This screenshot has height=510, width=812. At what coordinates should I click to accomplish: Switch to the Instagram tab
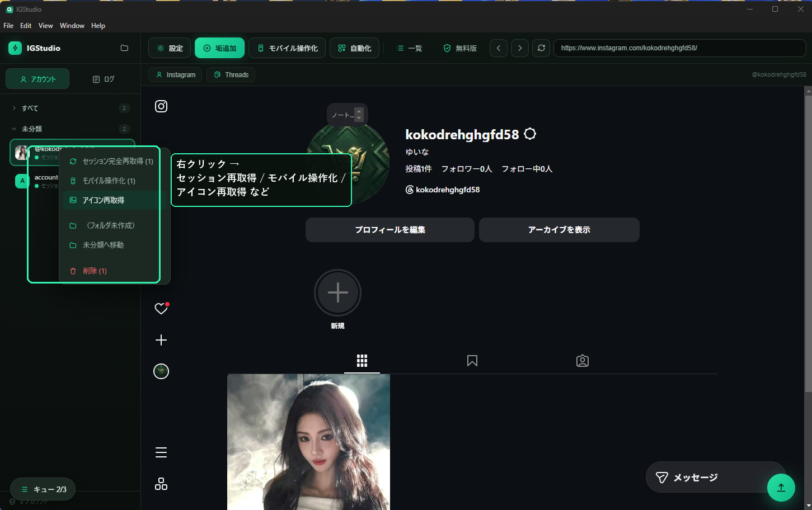pos(176,75)
